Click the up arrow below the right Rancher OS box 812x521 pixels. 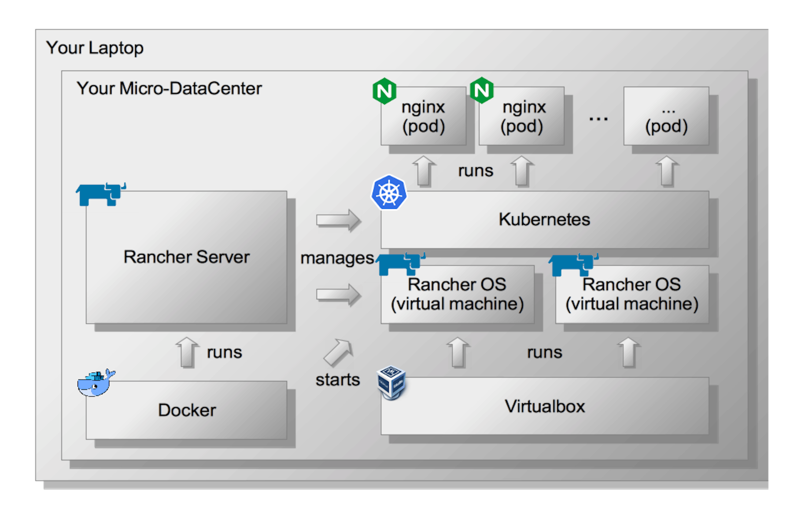coord(629,353)
